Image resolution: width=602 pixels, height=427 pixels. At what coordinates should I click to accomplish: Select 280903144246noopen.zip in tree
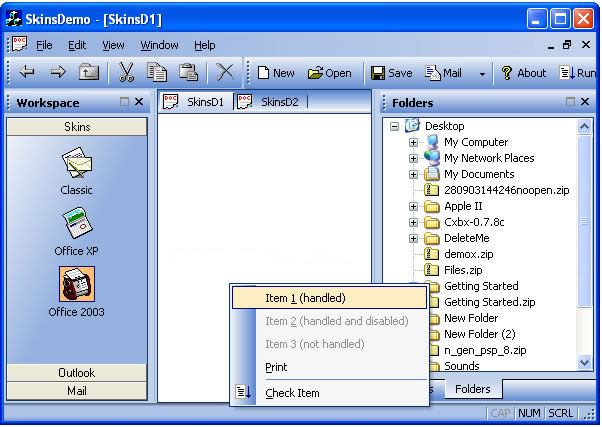pyautogui.click(x=506, y=190)
